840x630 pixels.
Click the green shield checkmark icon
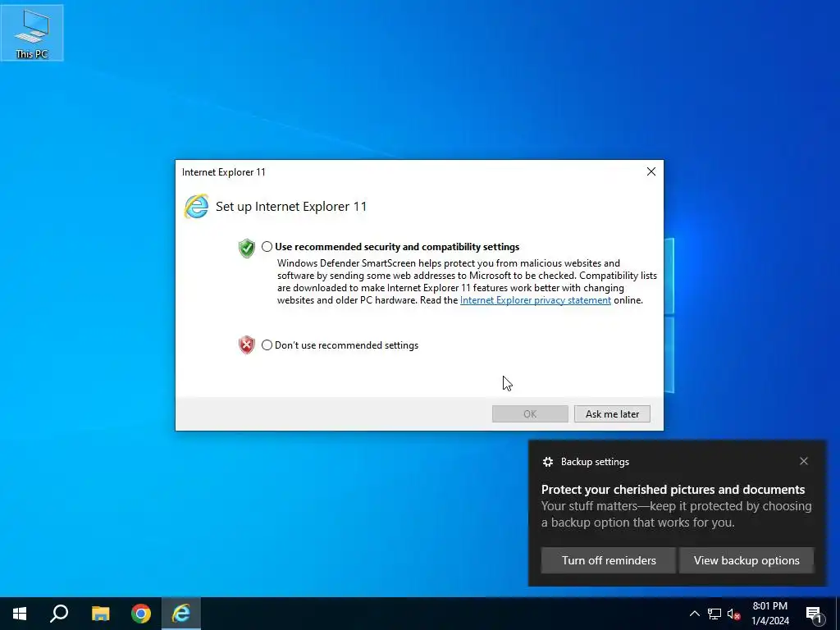pos(246,249)
